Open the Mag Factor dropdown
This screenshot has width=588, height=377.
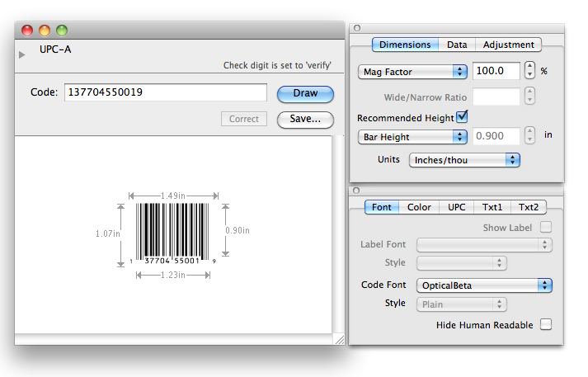412,72
